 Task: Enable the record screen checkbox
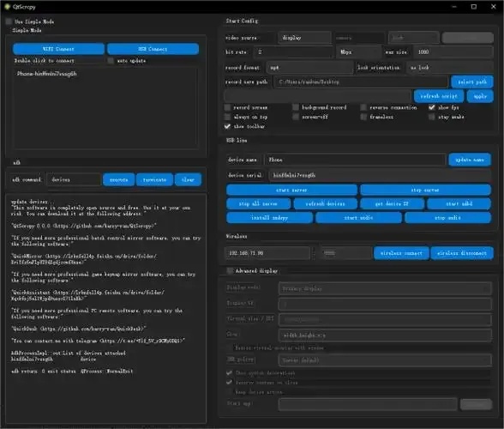[x=227, y=107]
